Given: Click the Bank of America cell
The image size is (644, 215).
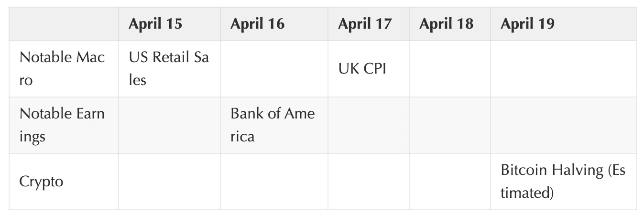Looking at the screenshot, I should [273, 125].
